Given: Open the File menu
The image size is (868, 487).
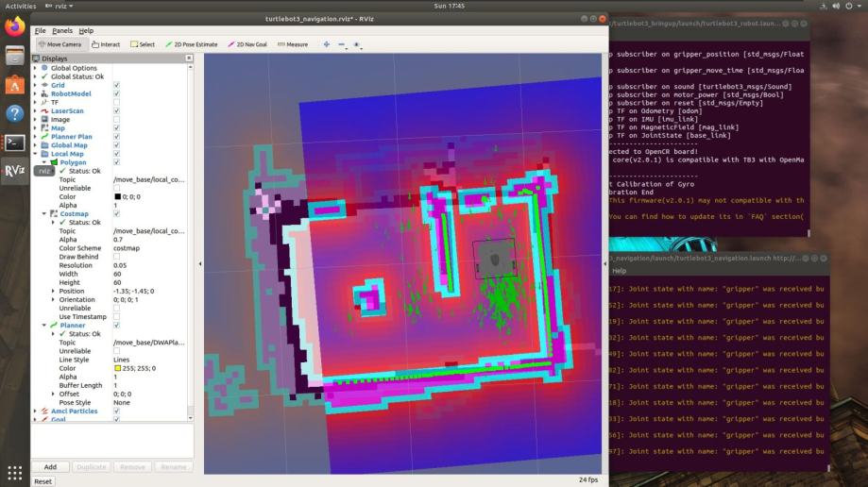Looking at the screenshot, I should coord(40,31).
